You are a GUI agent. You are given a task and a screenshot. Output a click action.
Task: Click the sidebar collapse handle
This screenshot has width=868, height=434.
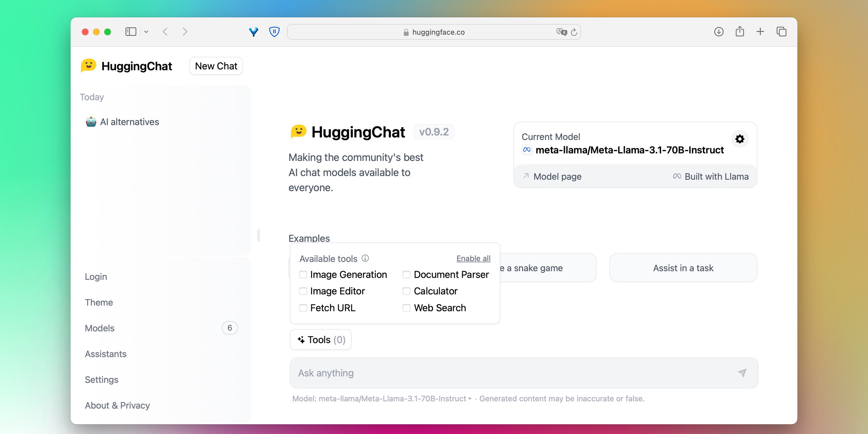click(x=259, y=235)
